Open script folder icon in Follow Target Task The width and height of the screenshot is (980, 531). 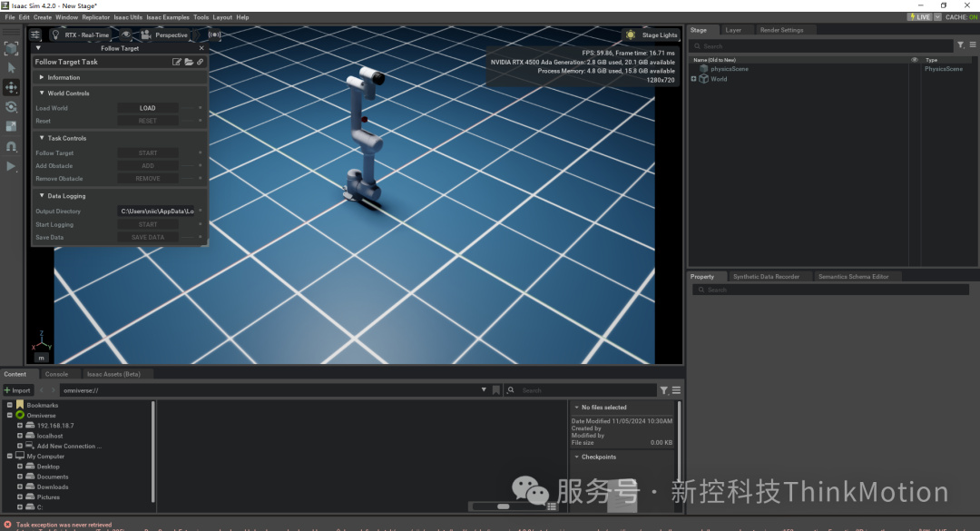pyautogui.click(x=189, y=62)
